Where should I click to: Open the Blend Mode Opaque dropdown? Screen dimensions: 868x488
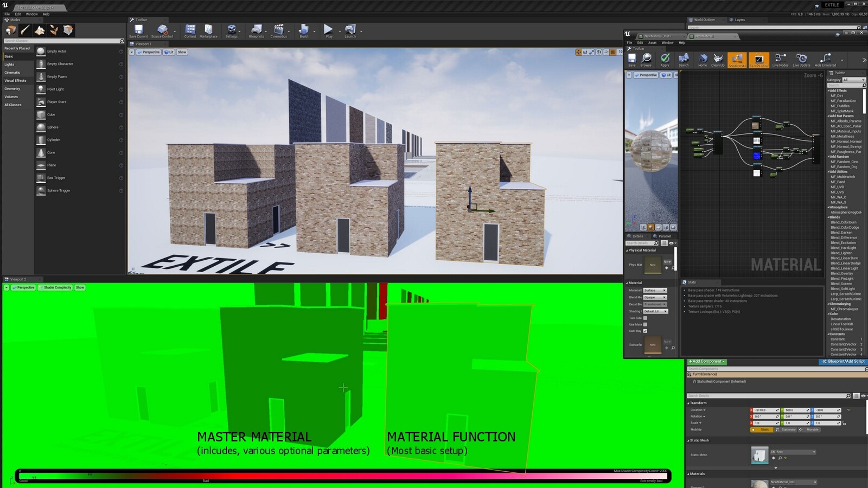(655, 297)
